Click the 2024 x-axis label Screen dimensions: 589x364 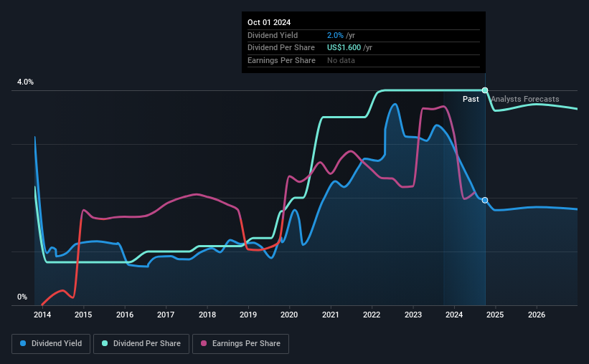(454, 315)
